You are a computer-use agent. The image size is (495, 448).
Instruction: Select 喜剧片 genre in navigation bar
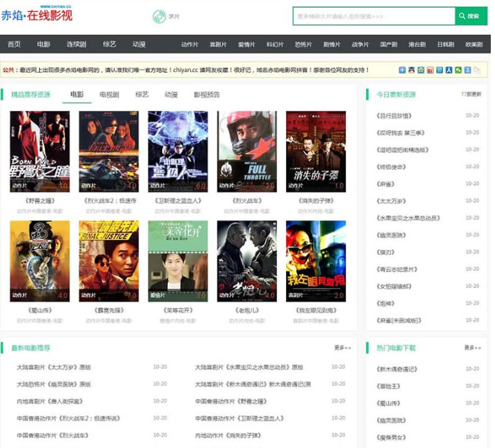pos(218,45)
